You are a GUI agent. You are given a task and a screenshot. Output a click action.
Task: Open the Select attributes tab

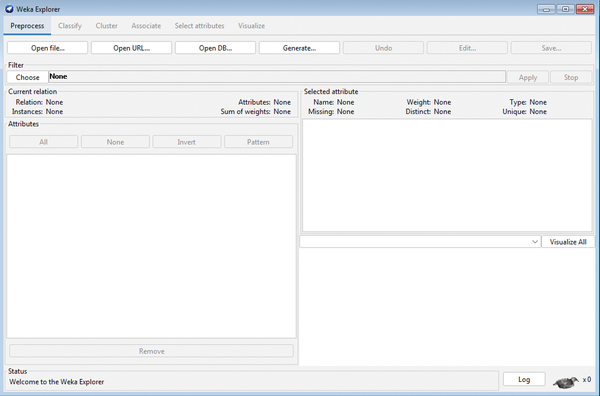pos(199,26)
